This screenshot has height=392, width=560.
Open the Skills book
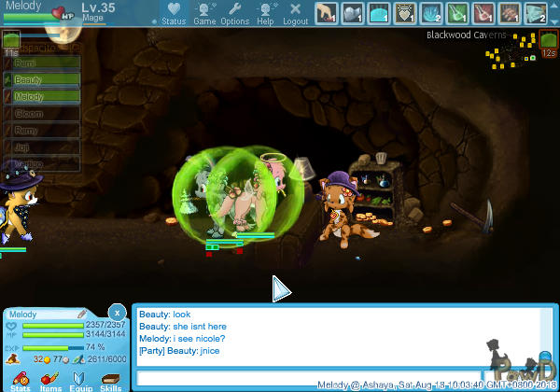point(110,380)
